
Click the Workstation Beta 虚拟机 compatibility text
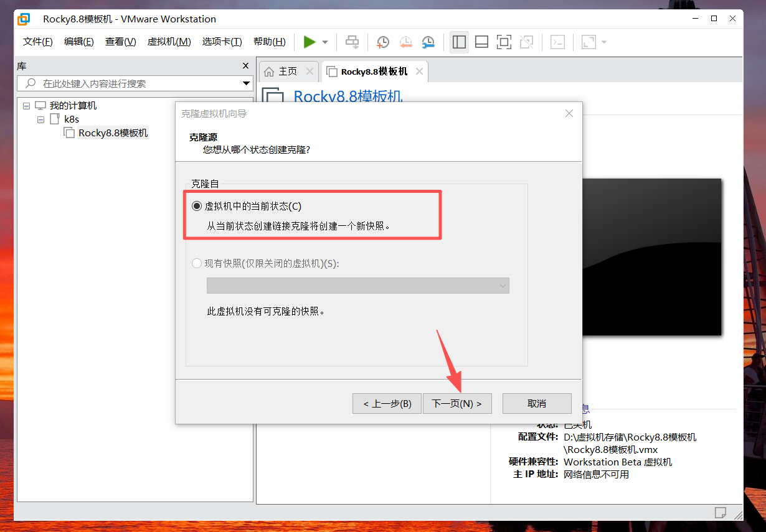618,462
